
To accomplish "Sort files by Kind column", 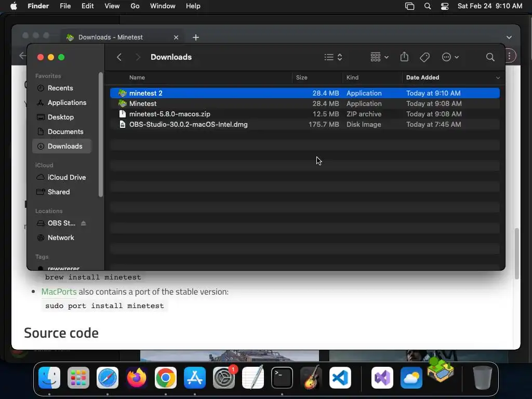I will click(353, 77).
